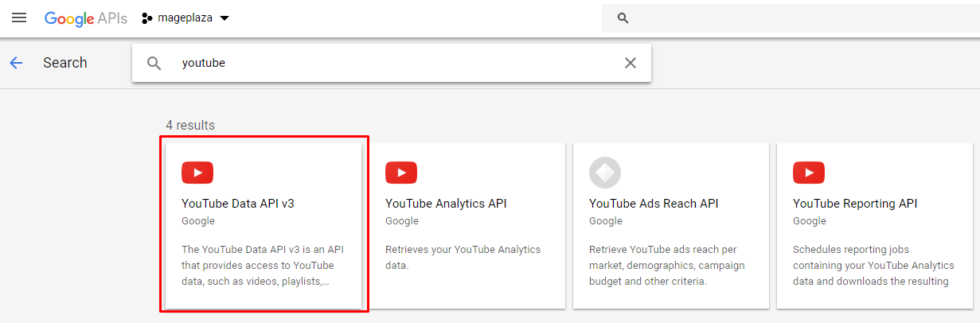
Task: Click the Ads Reach API description text
Action: (668, 266)
